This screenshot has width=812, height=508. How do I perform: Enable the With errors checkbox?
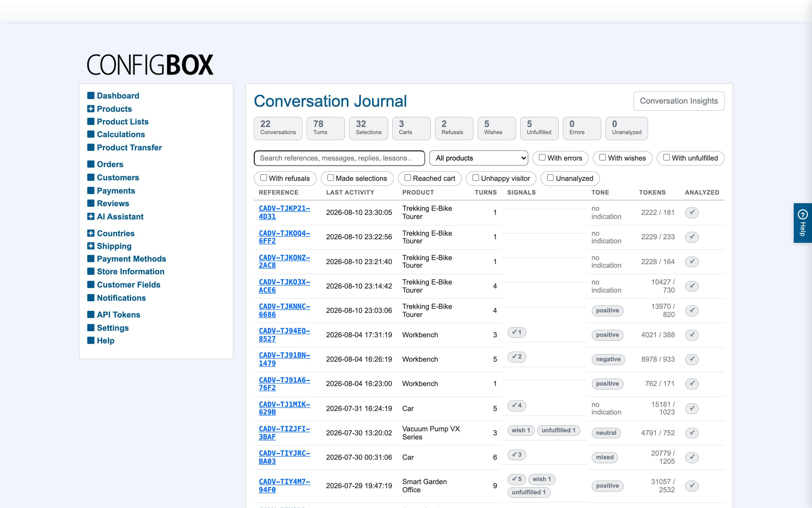pos(542,157)
